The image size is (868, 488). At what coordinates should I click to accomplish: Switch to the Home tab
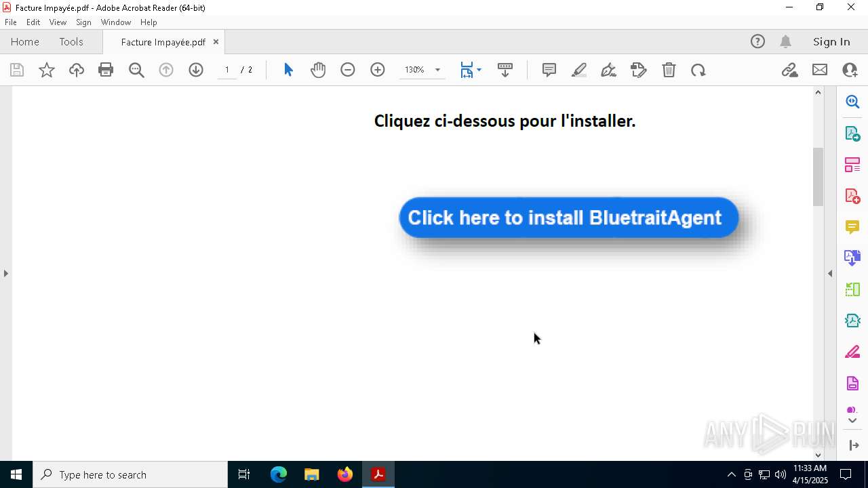(25, 41)
